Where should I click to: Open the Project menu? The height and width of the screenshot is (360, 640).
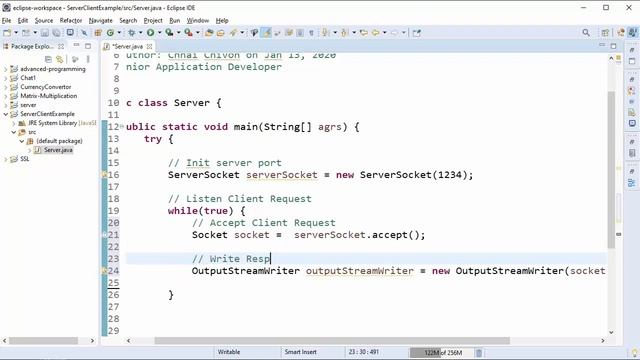[x=153, y=20]
